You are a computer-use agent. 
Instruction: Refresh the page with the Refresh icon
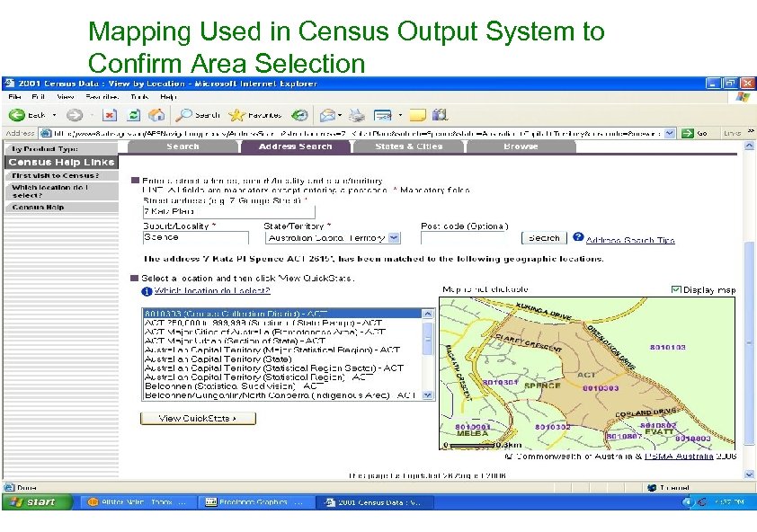(134, 115)
